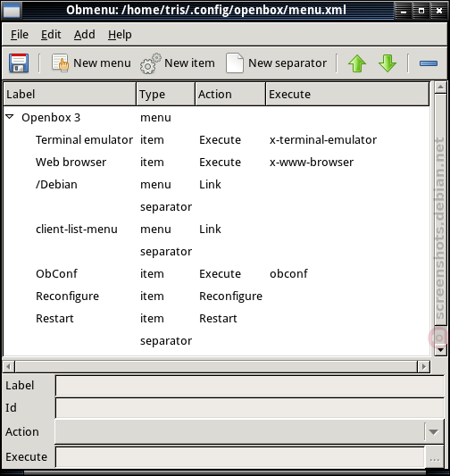Remove entry with blue minus icon
The image size is (450, 476).
pos(429,63)
